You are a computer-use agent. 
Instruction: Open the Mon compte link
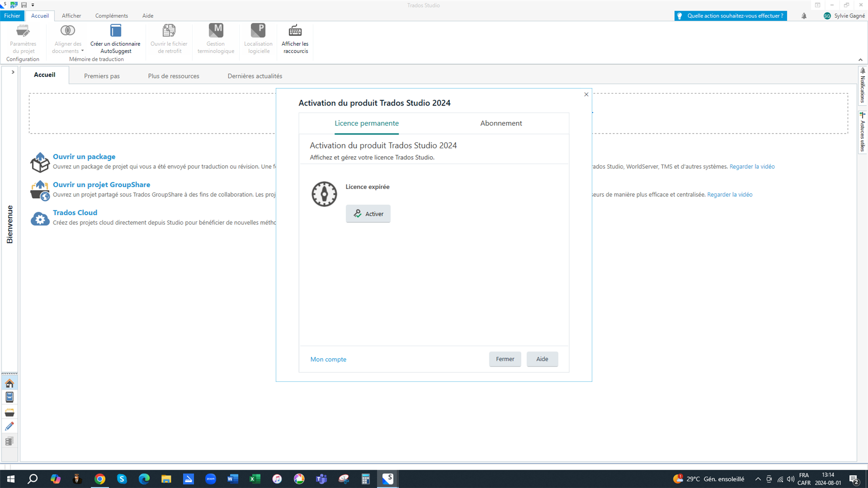tap(328, 359)
